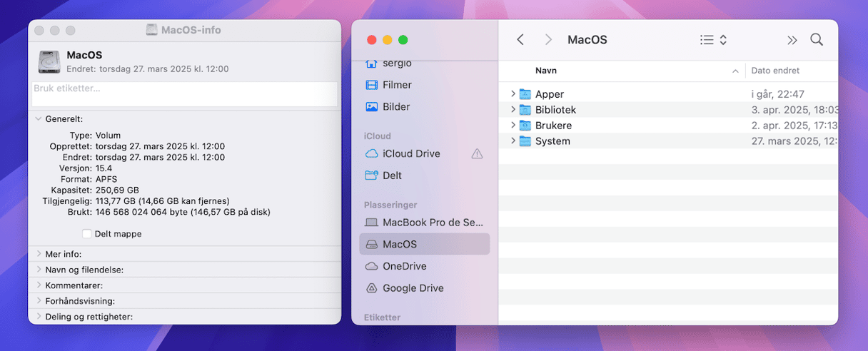This screenshot has height=351, width=868.
Task: Click the small disk icon in MacOS-info title
Action: pos(151,30)
